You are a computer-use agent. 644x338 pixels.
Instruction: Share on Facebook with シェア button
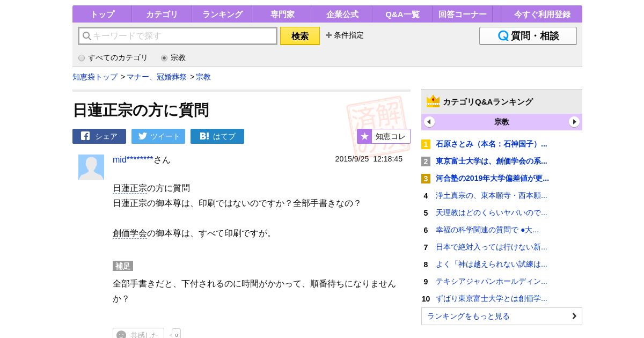[x=99, y=136]
